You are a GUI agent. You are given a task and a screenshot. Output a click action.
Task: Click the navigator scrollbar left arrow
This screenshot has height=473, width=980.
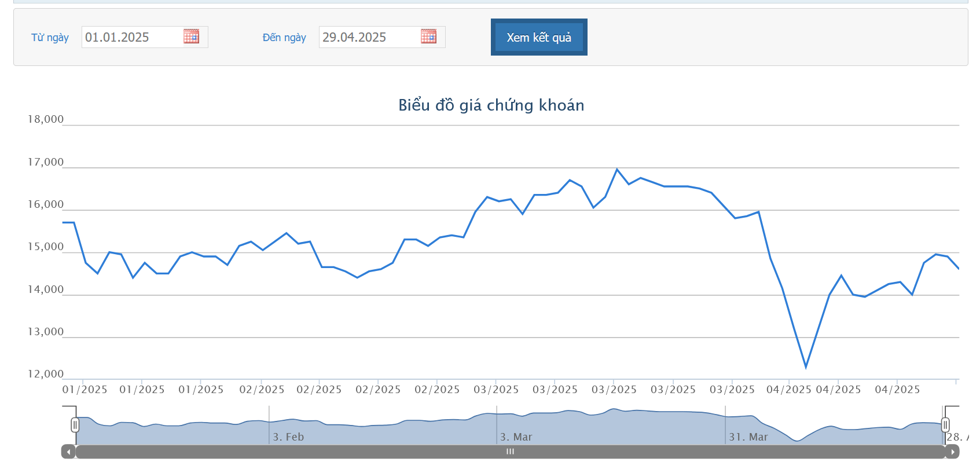(x=68, y=452)
